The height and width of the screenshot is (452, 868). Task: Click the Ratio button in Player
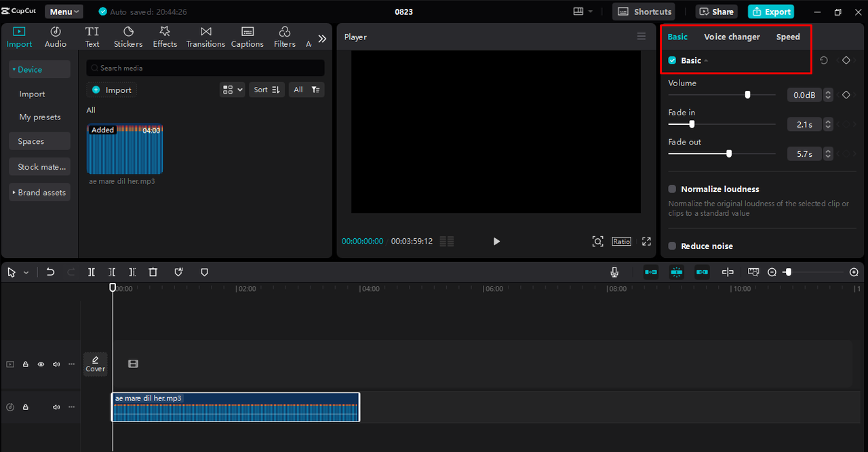(x=621, y=242)
